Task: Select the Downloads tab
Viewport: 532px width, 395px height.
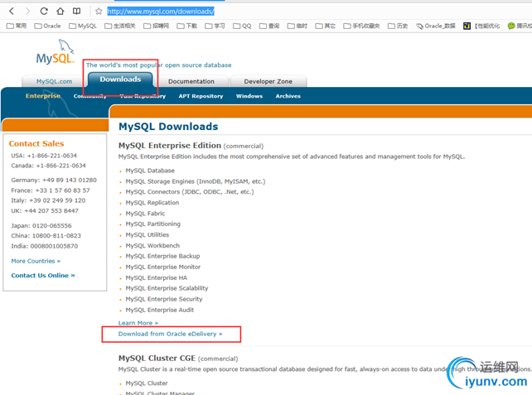Action: point(120,79)
